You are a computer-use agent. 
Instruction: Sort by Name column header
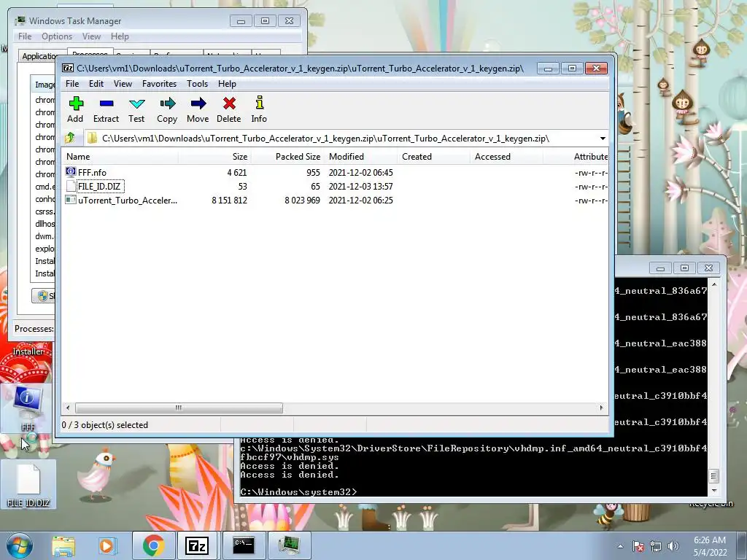120,157
